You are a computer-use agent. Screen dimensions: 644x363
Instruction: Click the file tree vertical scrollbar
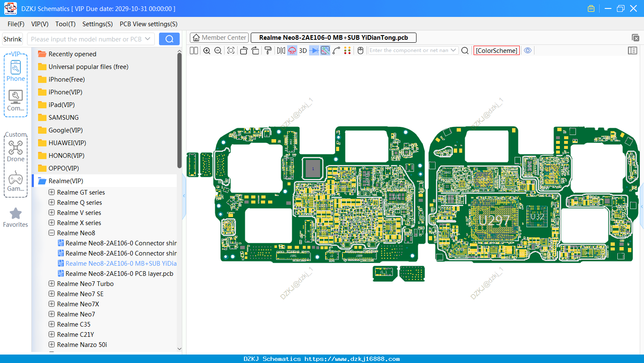[x=179, y=110]
